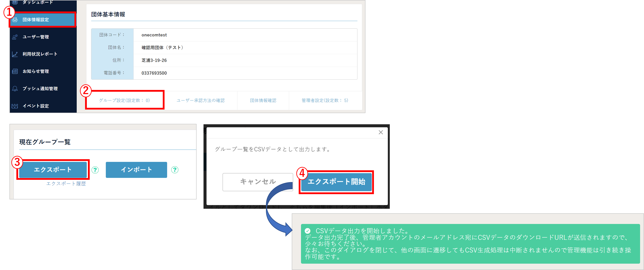Click the green CSV export notification
Image resolution: width=644 pixels, height=270 pixels.
[x=470, y=244]
